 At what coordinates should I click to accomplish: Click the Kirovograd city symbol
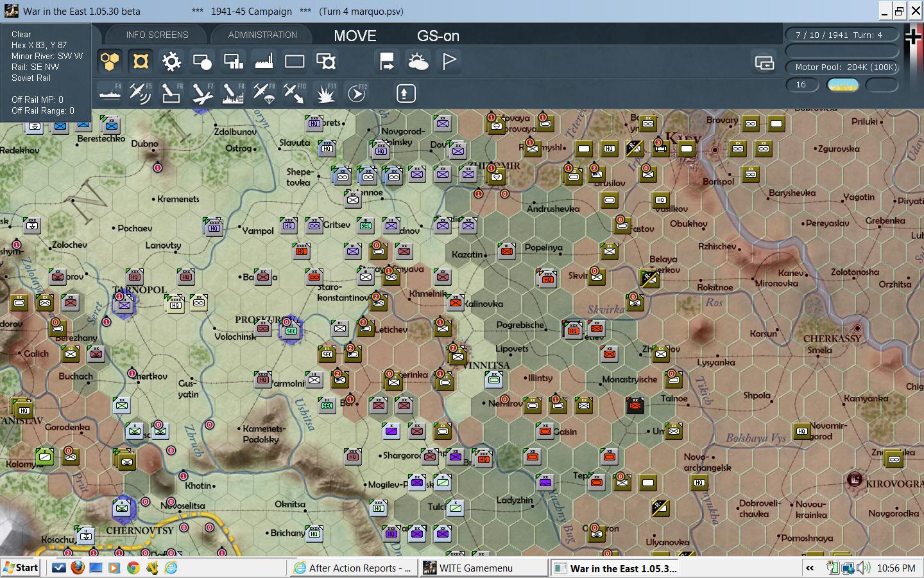(x=855, y=479)
